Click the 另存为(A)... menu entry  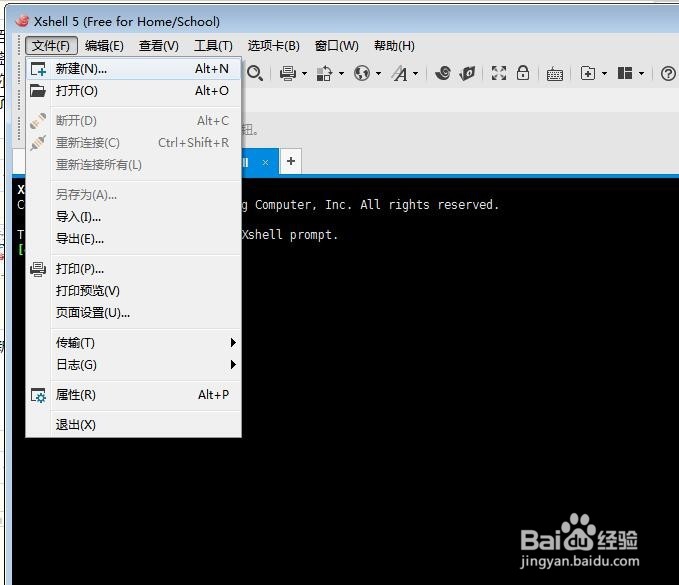click(133, 195)
